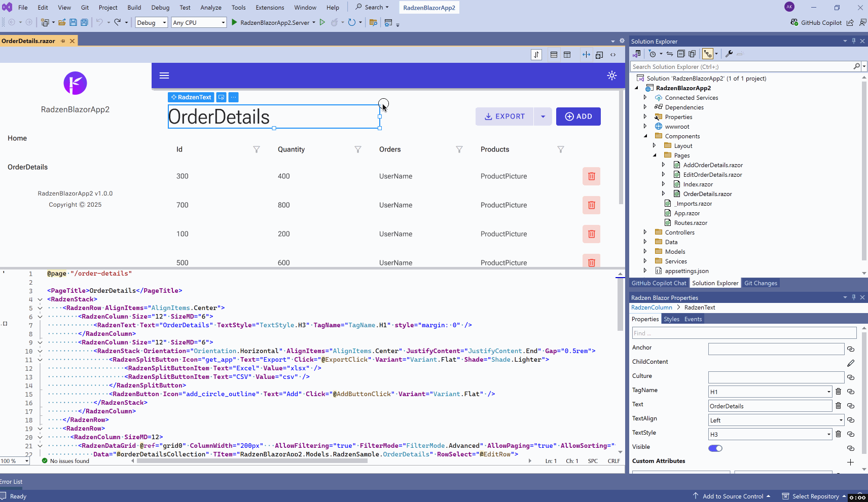Open the Analyze menu
The width and height of the screenshot is (868, 502).
click(211, 8)
